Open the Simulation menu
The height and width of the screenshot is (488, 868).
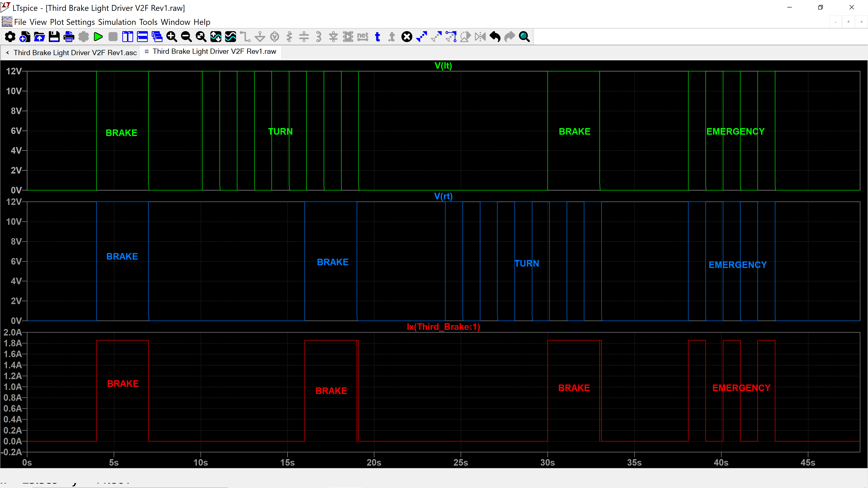point(117,22)
